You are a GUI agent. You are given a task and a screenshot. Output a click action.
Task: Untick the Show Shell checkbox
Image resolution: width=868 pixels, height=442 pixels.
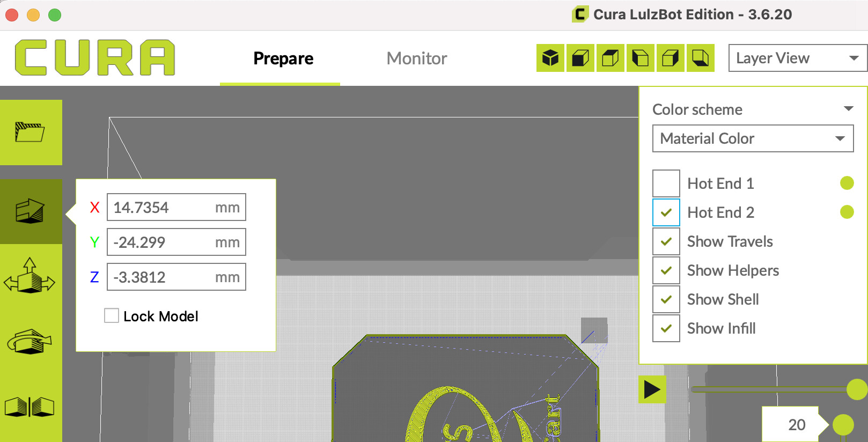click(666, 299)
